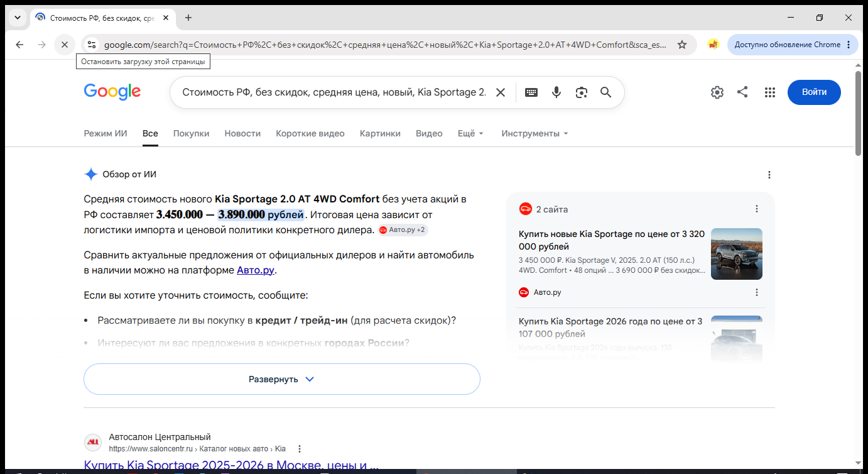Click the second source car thumbnail
This screenshot has width=868, height=474.
[737, 339]
